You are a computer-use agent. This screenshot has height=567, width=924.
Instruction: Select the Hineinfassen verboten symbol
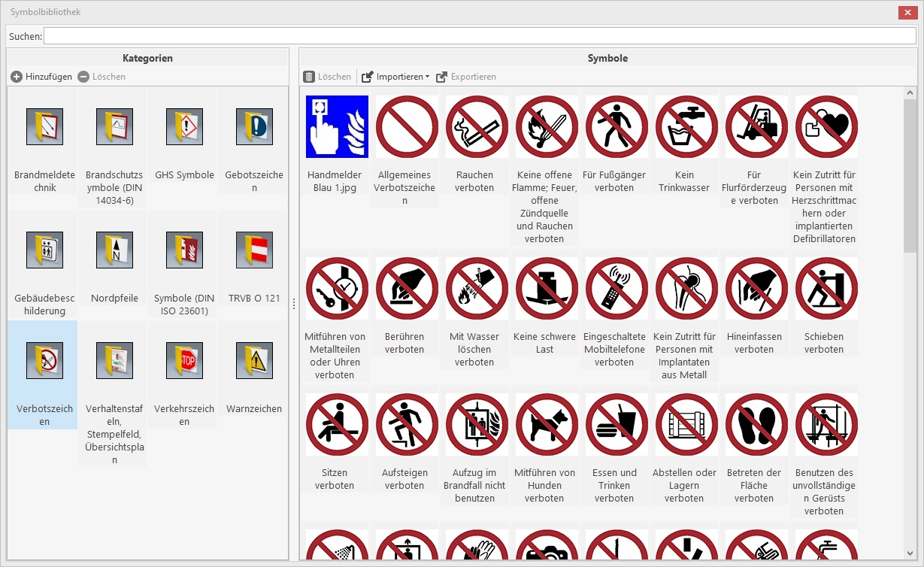coord(757,289)
